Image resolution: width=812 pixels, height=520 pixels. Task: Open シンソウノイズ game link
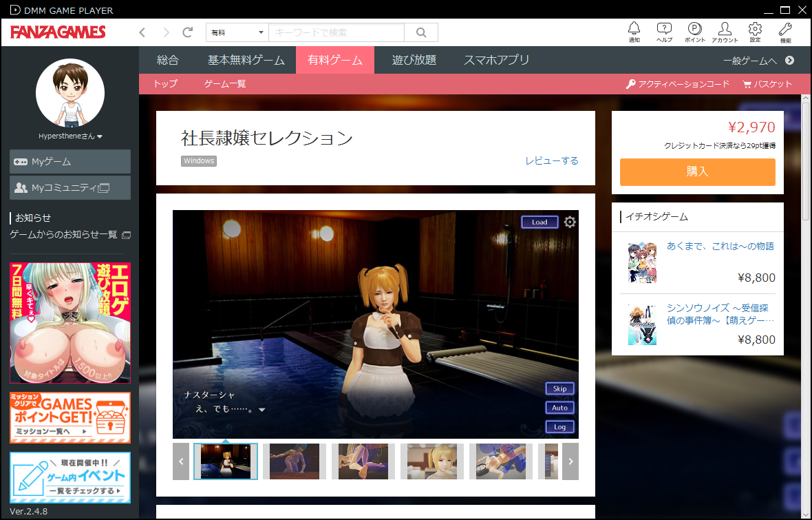[720, 314]
